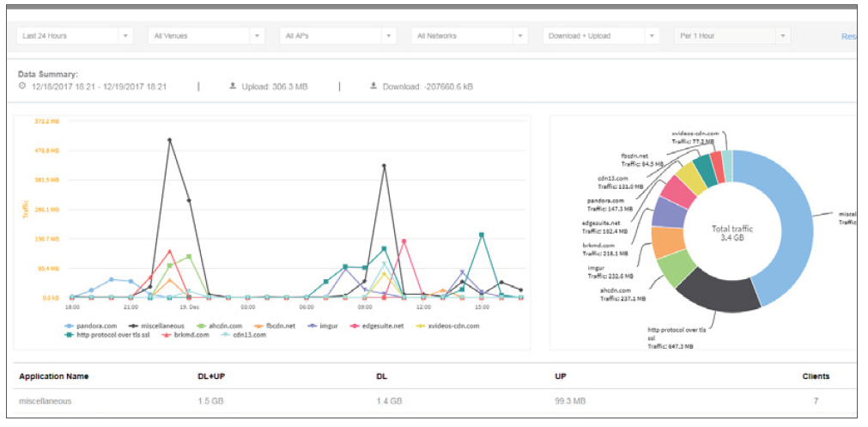The width and height of the screenshot is (868, 427).
Task: Click the Download arrow icon
Action: pyautogui.click(x=373, y=87)
